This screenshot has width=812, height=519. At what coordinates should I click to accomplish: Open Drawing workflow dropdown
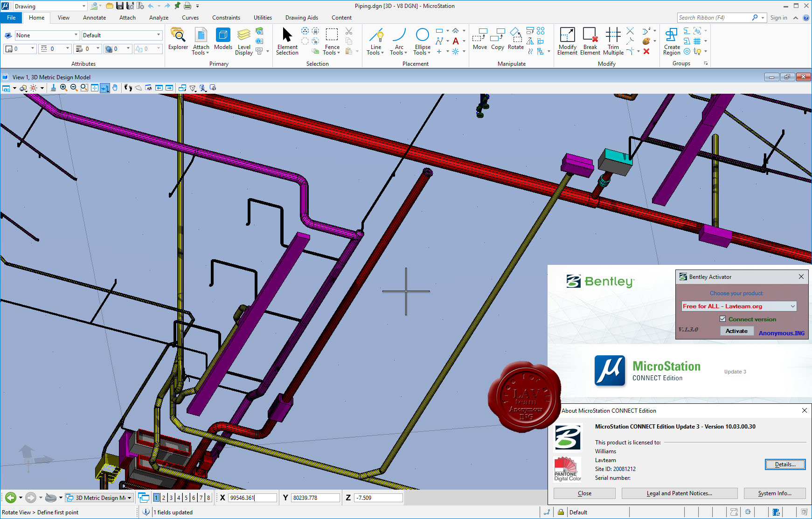50,6
